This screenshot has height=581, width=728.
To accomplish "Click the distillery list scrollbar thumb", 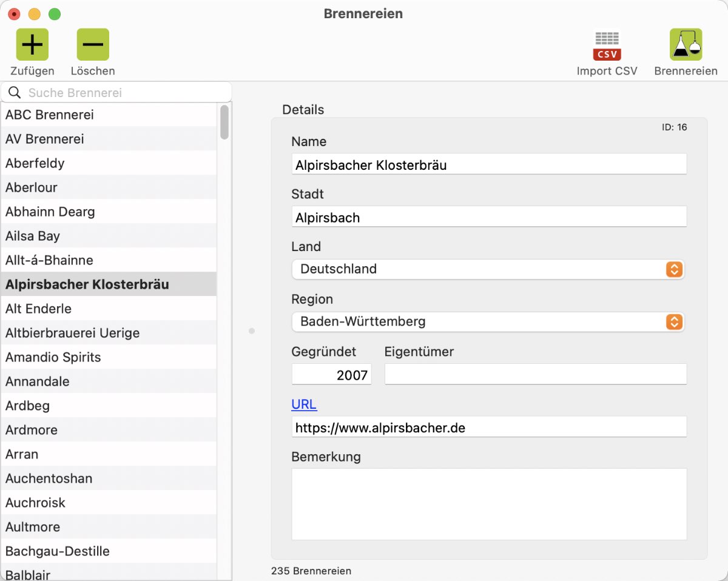I will [x=224, y=123].
